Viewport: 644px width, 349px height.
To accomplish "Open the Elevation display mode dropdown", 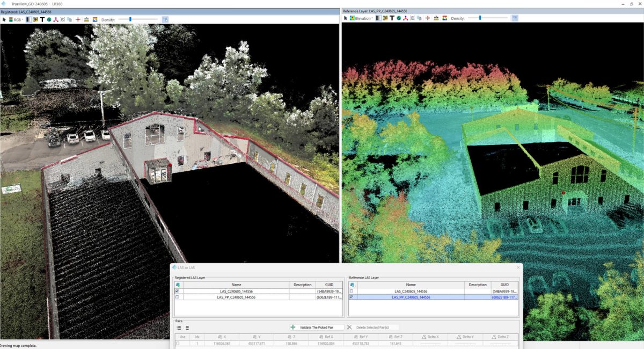I will pyautogui.click(x=372, y=17).
